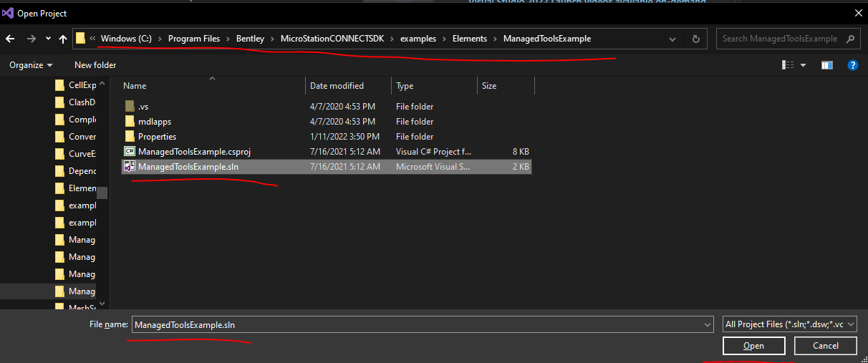This screenshot has height=363, width=868.
Task: Select MeshSu folder in navigation tree
Action: click(75, 307)
